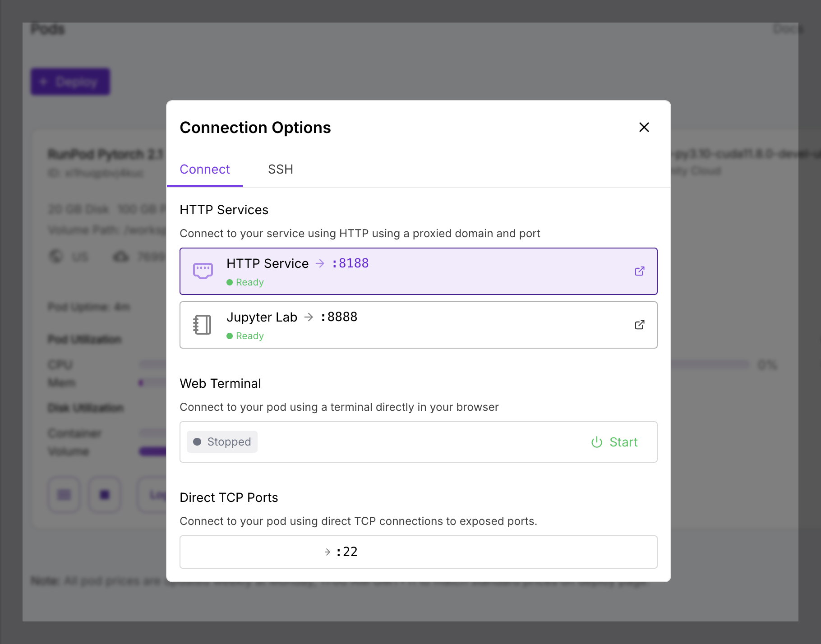The width and height of the screenshot is (821, 644).
Task: Click the HTTP Service ethernet port icon
Action: (x=202, y=270)
